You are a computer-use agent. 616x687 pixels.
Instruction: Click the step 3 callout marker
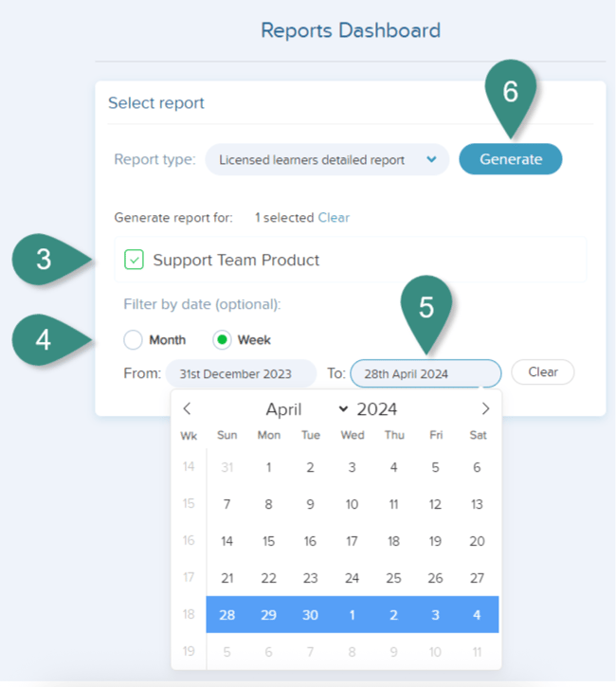pos(45,260)
